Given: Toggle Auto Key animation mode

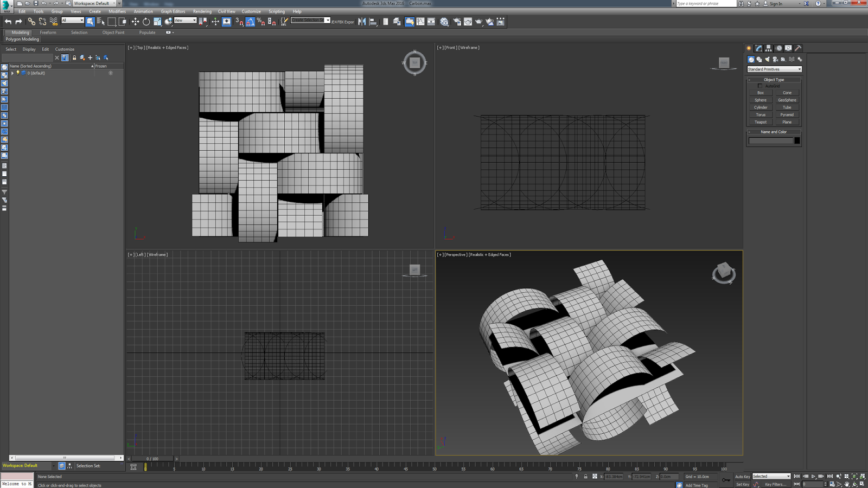Looking at the screenshot, I should [742, 477].
